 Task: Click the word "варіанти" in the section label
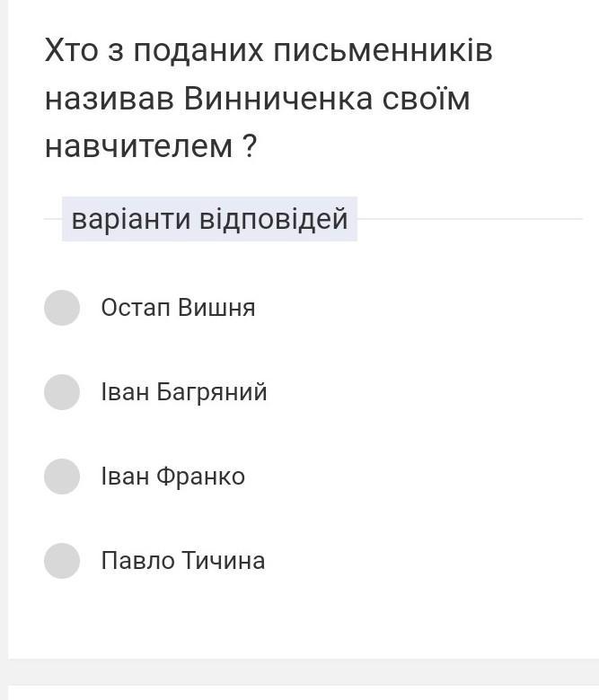pos(130,219)
